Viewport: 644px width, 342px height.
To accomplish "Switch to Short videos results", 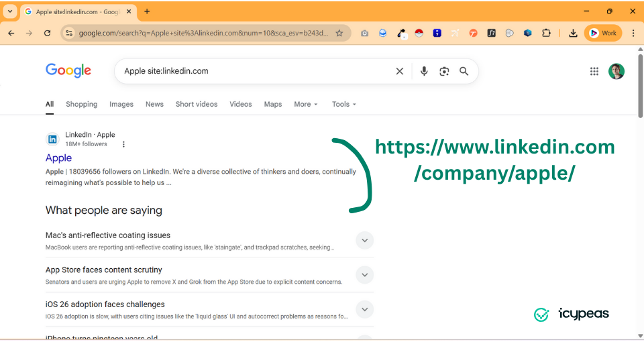I will 197,105.
